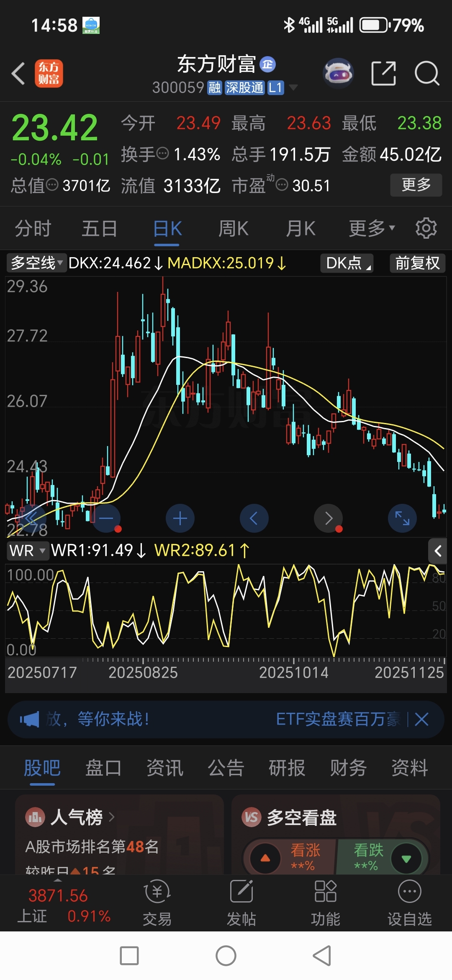Tap the 企 enterprise badge icon

pos(267,64)
